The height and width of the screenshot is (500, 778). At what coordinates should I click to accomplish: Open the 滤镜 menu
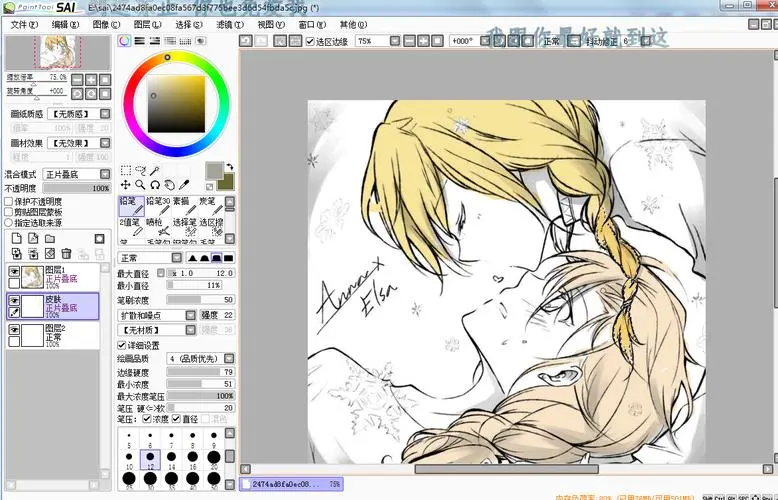tap(230, 24)
